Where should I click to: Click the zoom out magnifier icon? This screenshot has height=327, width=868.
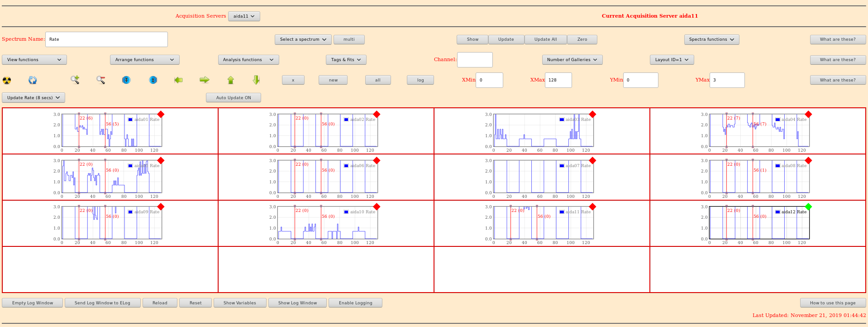click(101, 80)
